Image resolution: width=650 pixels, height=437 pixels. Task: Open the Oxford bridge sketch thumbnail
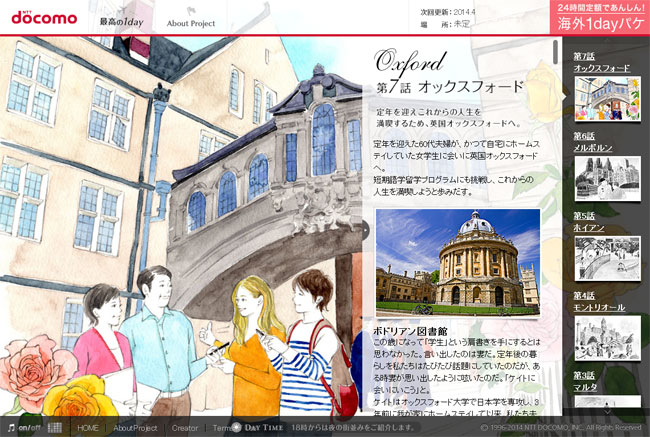pyautogui.click(x=606, y=97)
